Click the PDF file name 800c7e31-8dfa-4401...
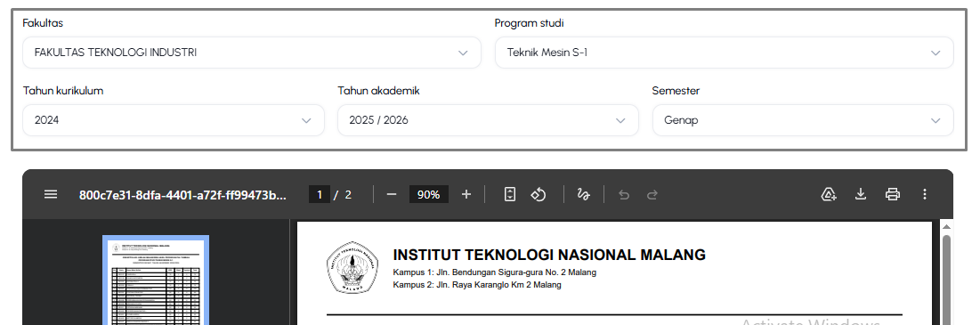The image size is (980, 325). pyautogui.click(x=182, y=194)
